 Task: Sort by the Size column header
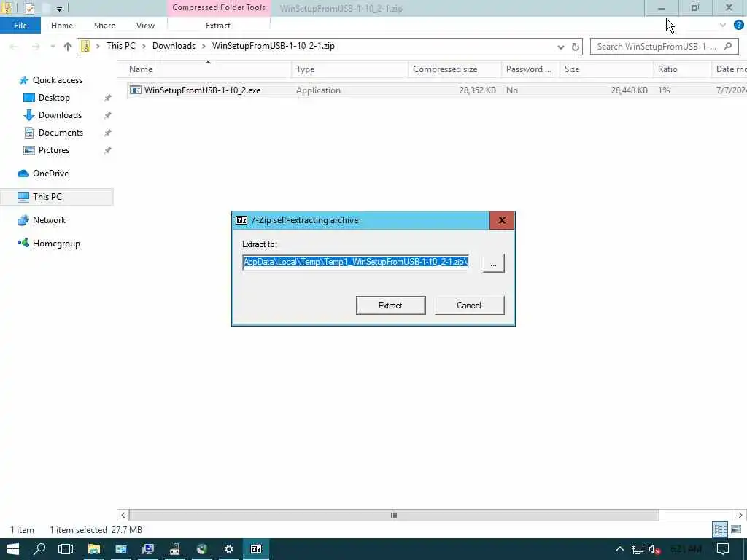606,69
